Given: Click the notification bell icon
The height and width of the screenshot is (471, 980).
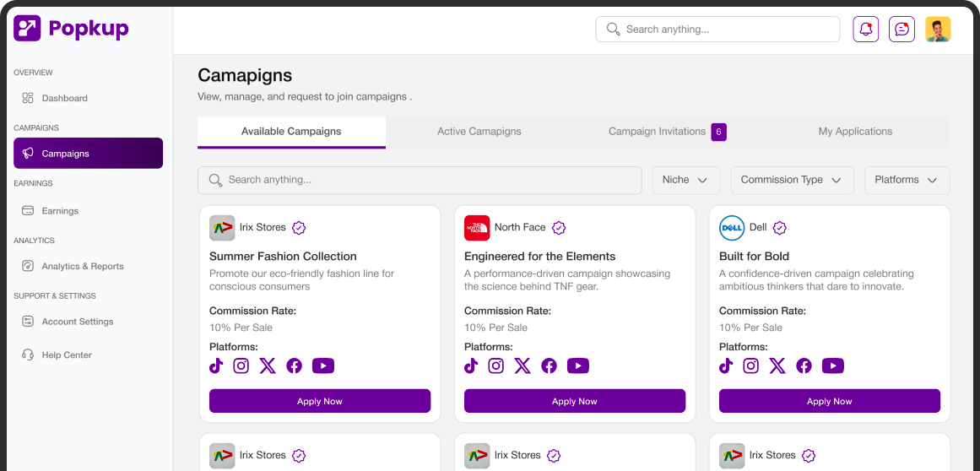Looking at the screenshot, I should (x=865, y=30).
